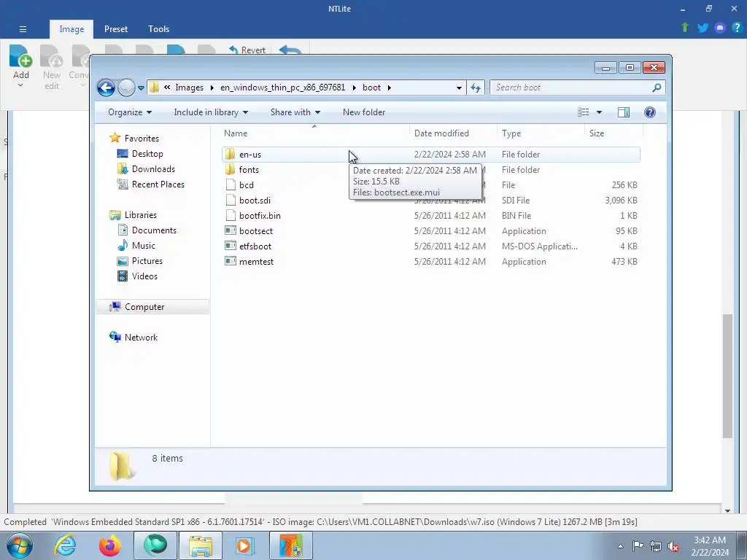747x560 pixels.
Task: Click Action Center flag icon in tray
Action: click(638, 546)
